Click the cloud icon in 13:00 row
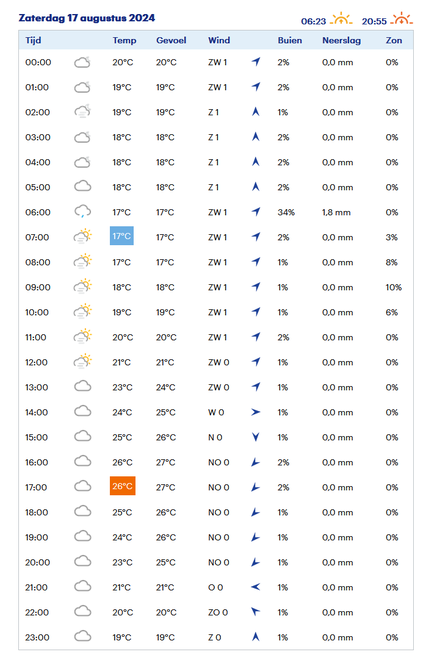Screen dimensions: 426x663 click(82, 386)
